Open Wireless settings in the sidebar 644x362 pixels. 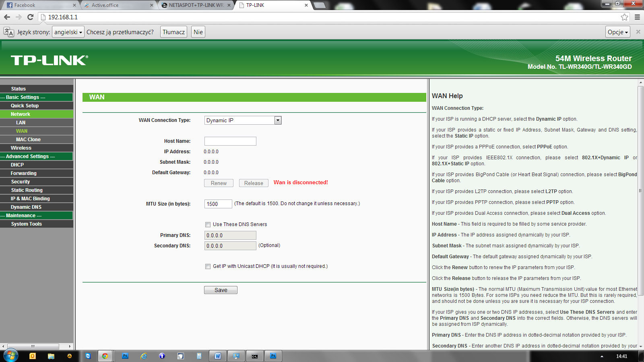pos(21,148)
